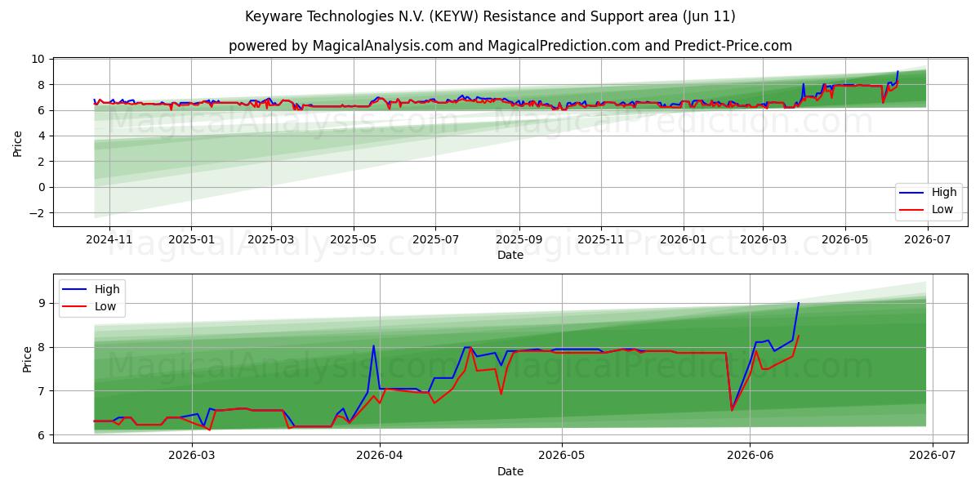Click the 10 price tick on top chart
The width and height of the screenshot is (980, 490).
[x=38, y=59]
